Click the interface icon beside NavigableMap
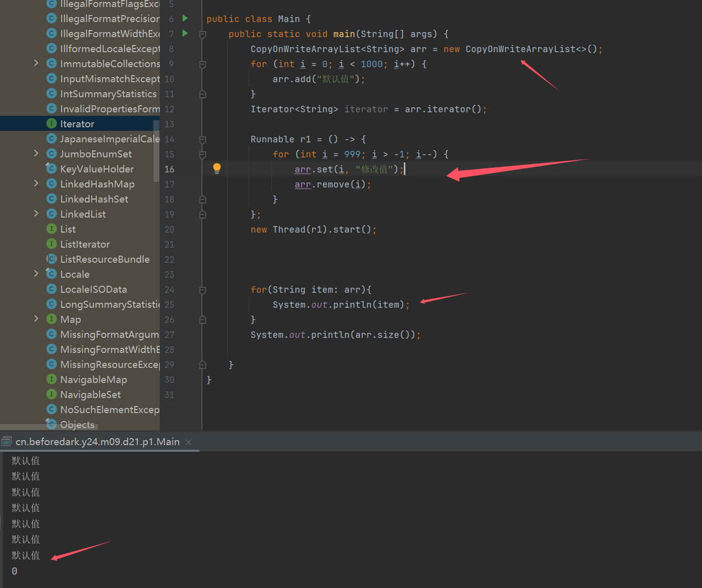This screenshot has width=702, height=588. pos(51,379)
